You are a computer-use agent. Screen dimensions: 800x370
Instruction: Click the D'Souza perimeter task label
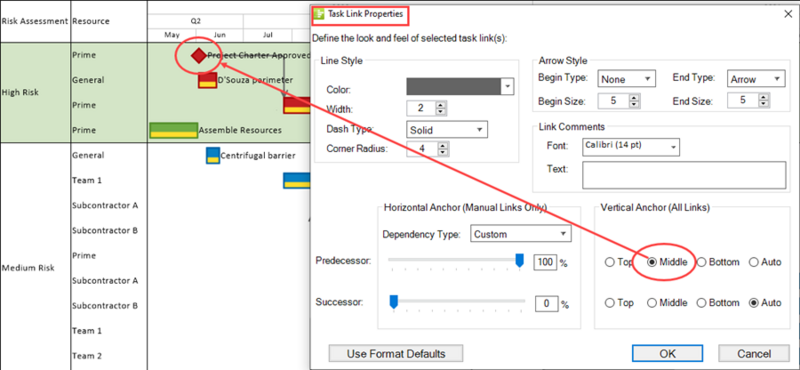click(x=255, y=80)
